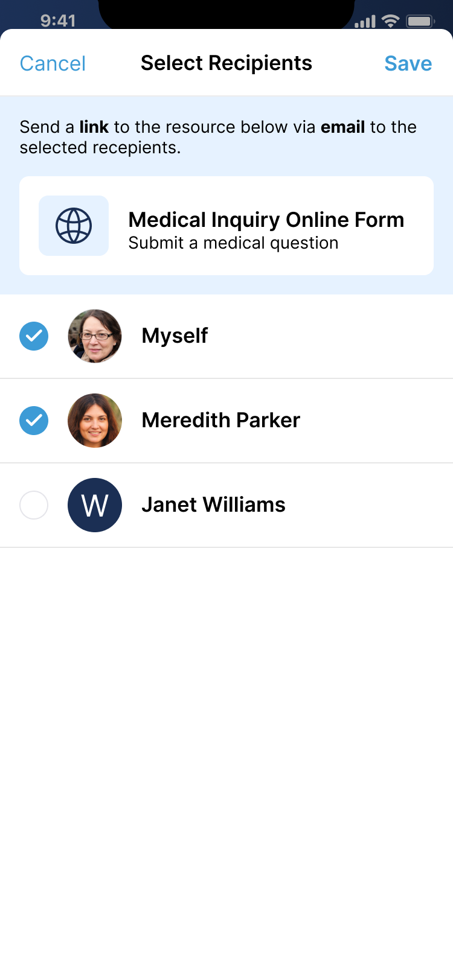Save the selected recipients
The width and height of the screenshot is (453, 980).
408,63
